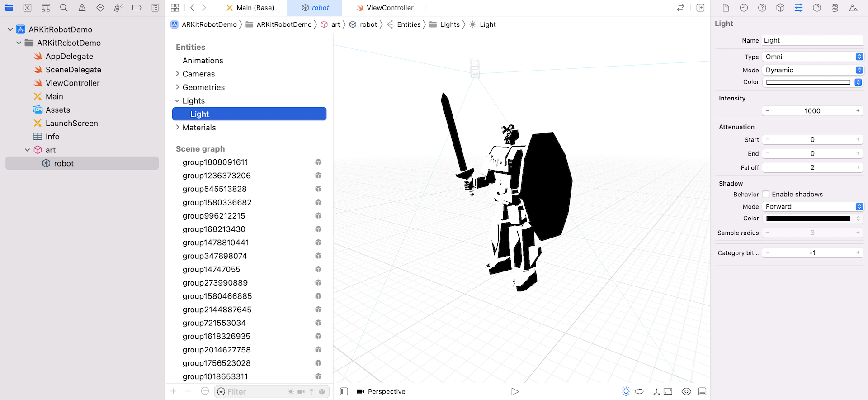This screenshot has width=868, height=400.
Task: Select group1236373206 in the scene graph
Action: (x=217, y=176)
